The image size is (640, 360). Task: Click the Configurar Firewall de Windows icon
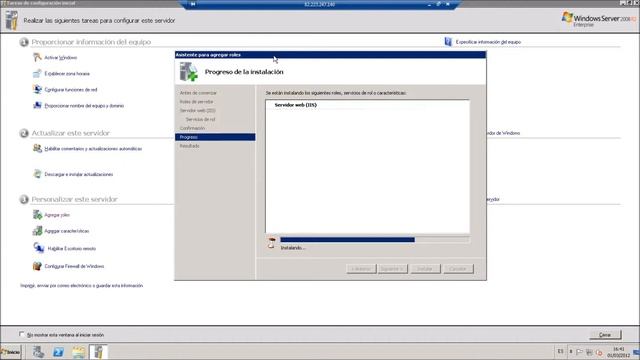click(37, 266)
